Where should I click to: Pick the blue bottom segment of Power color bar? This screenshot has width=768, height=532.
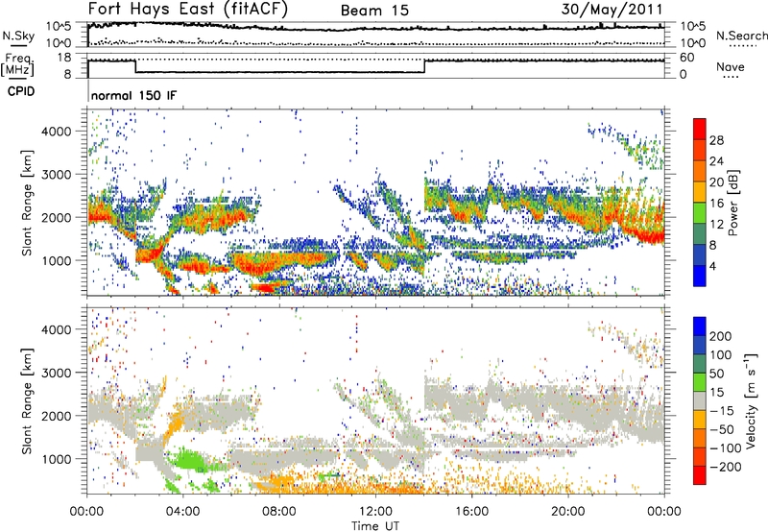tap(700, 276)
